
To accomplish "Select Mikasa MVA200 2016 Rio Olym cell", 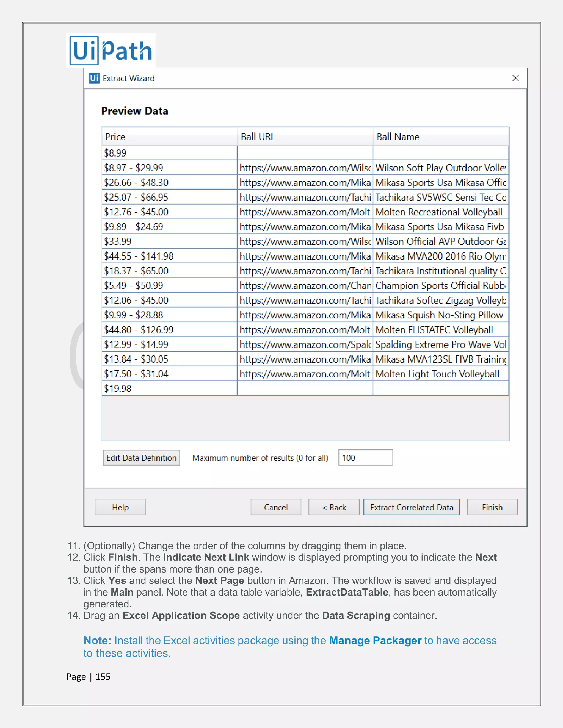I will click(441, 256).
